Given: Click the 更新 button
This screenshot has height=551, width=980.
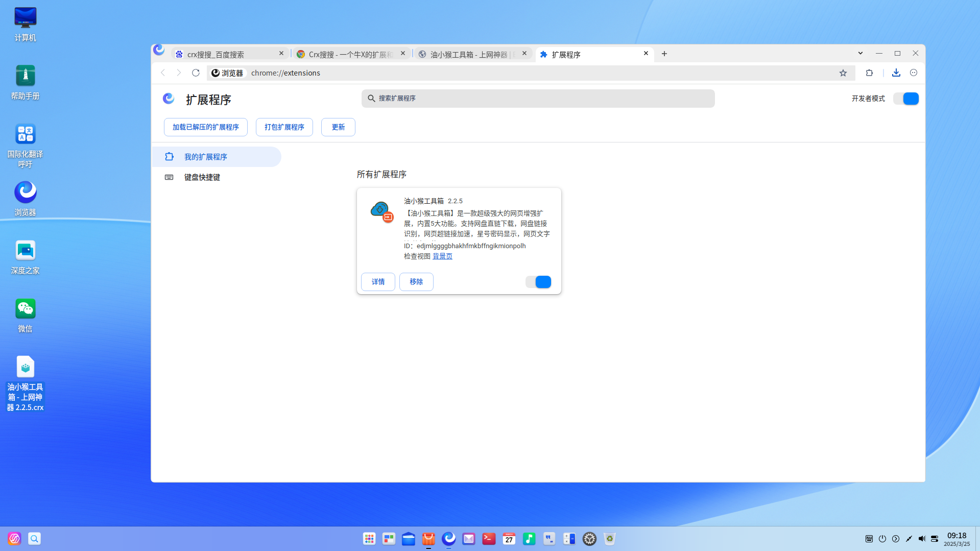Looking at the screenshot, I should [x=338, y=127].
